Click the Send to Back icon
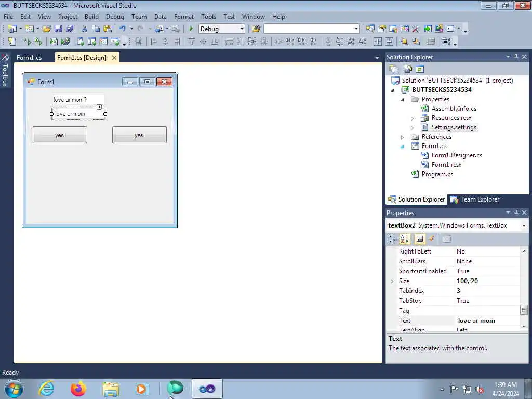532x399 pixels. (x=416, y=42)
